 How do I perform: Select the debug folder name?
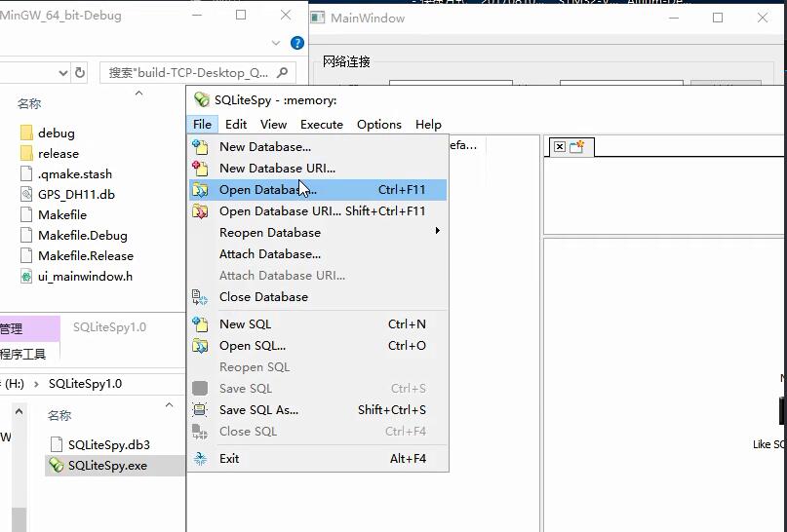pyautogui.click(x=57, y=133)
